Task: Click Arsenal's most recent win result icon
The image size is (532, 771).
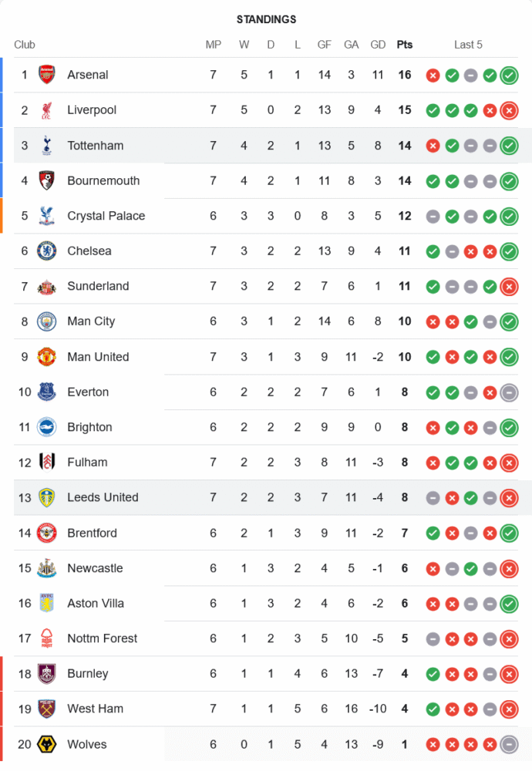Action: (509, 76)
